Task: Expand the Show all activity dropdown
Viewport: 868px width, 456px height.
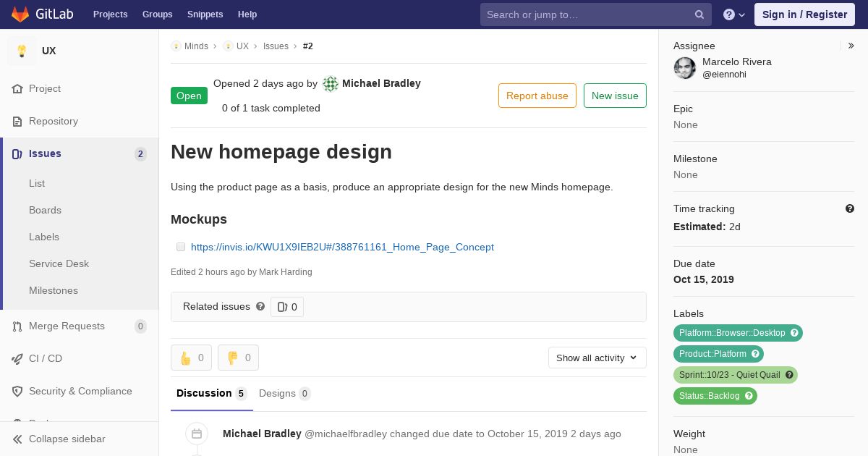Action: point(597,358)
